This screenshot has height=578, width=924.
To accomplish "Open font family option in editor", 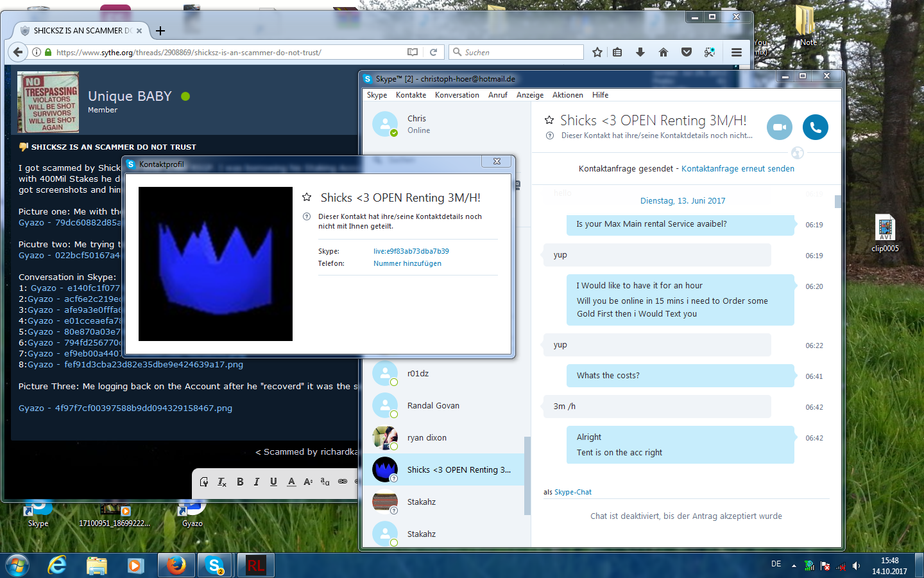I will click(325, 482).
